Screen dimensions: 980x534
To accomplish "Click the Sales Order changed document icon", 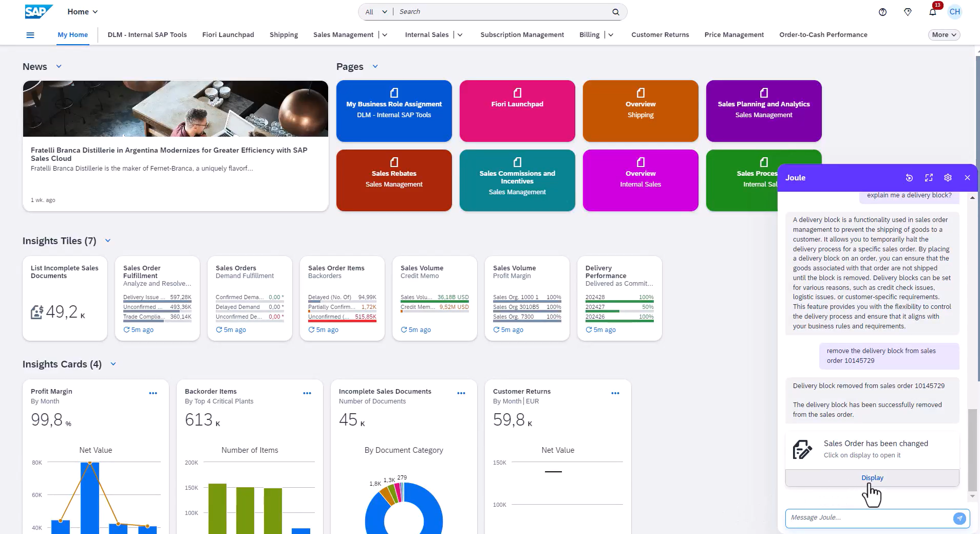I will (x=802, y=449).
